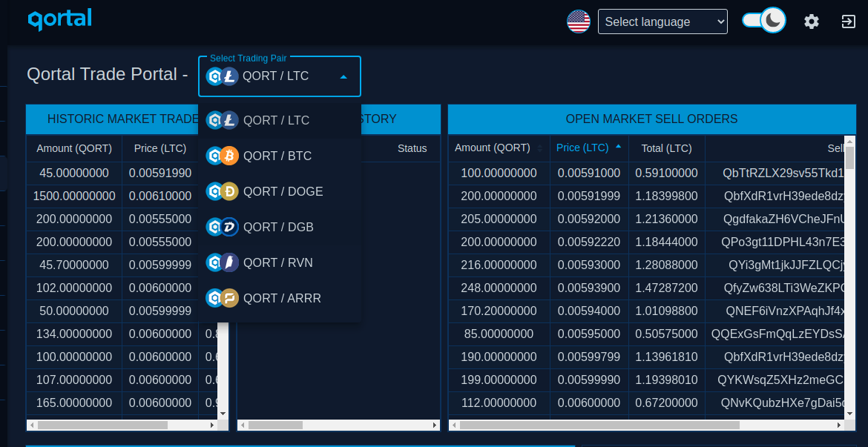This screenshot has height=447, width=868.
Task: Click the logout arrow icon
Action: click(x=848, y=21)
